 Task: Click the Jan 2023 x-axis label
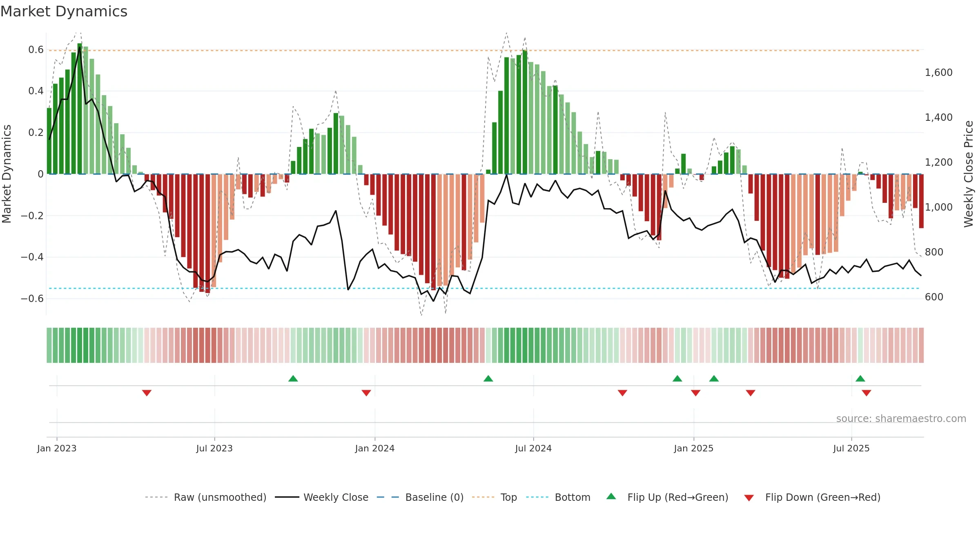[x=57, y=448]
